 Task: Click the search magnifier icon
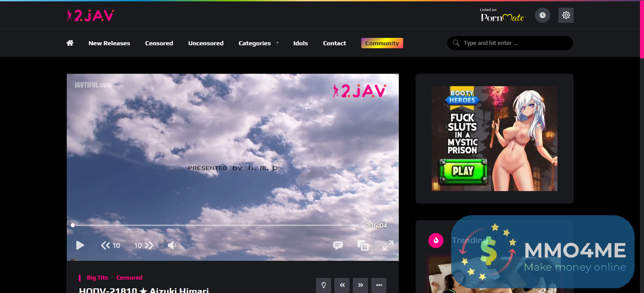pyautogui.click(x=456, y=43)
